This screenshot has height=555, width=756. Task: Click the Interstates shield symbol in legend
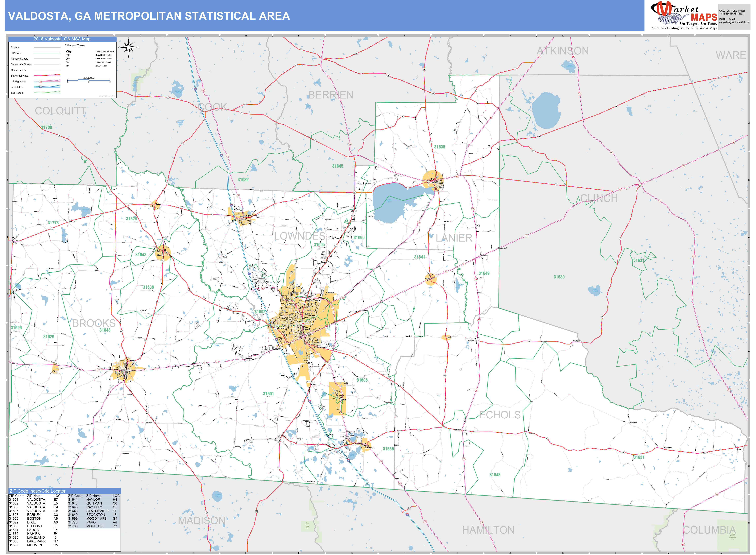tap(40, 87)
